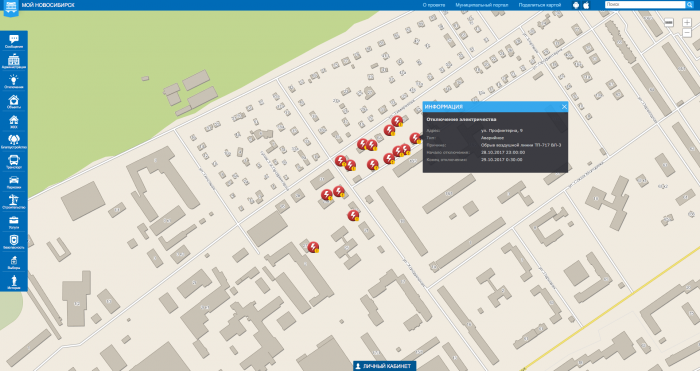
Task: Click the Apple app icon
Action: [586, 5]
